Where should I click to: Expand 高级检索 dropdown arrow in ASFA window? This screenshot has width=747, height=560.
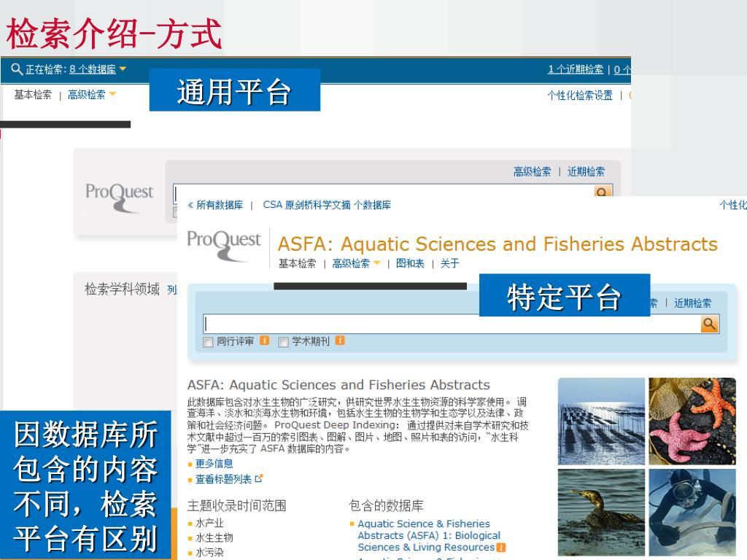[377, 262]
